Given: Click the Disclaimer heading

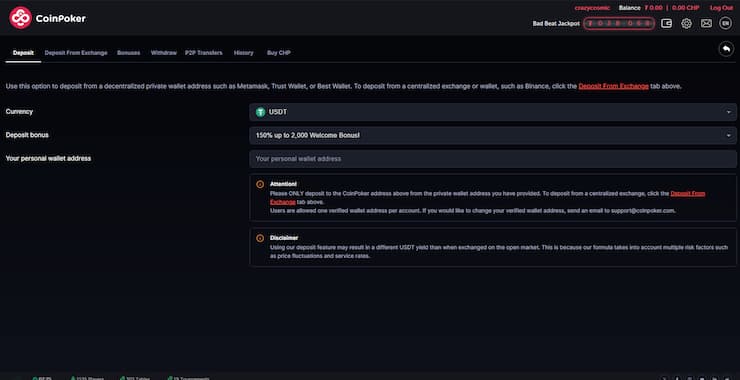Looking at the screenshot, I should 284,238.
